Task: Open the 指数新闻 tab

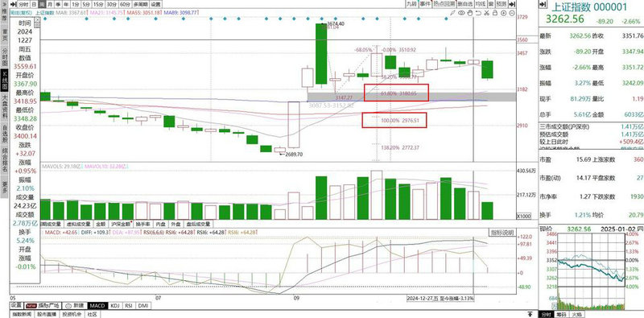Action: pyautogui.click(x=22, y=314)
